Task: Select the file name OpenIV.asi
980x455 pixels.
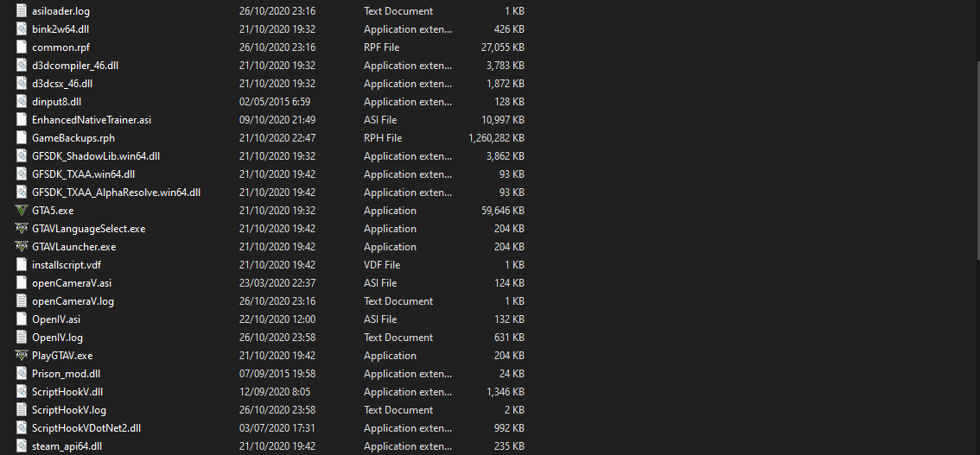Action: [x=56, y=319]
